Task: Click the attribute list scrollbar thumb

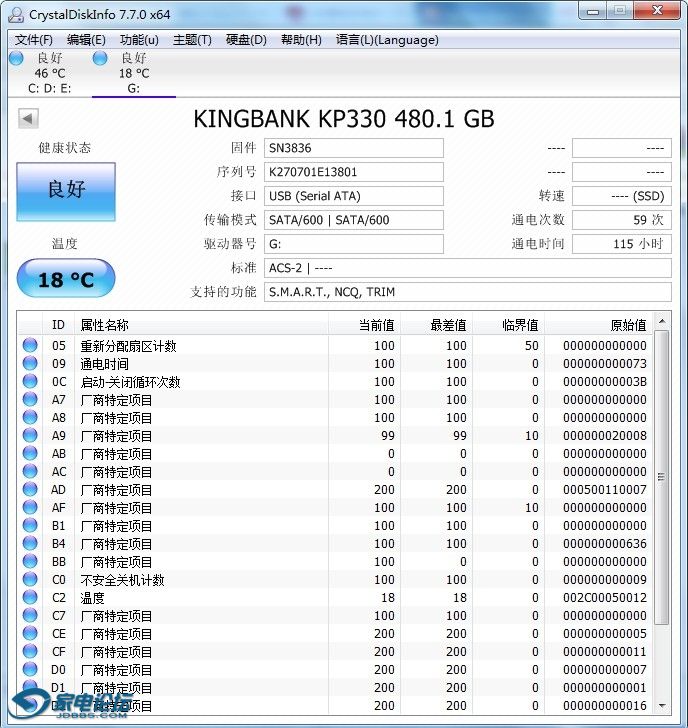Action: (662, 477)
